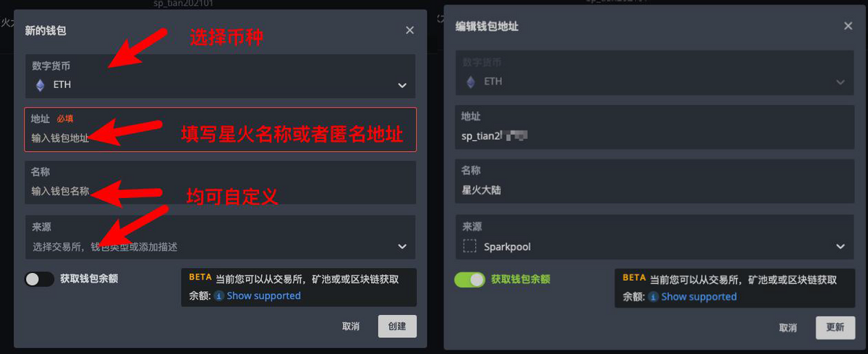Enable 获取钱包余额 toggle in new wallet dialog
The height and width of the screenshot is (354, 868).
(39, 279)
